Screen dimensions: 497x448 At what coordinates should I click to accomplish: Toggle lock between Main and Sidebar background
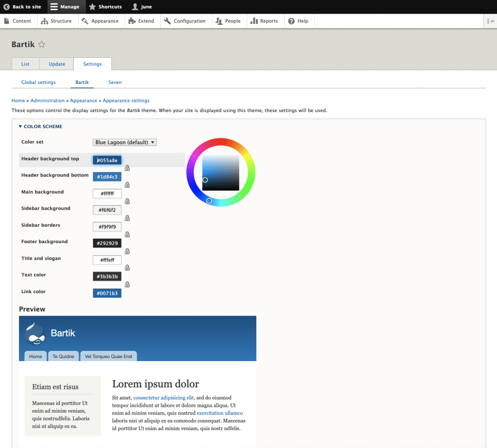click(127, 201)
